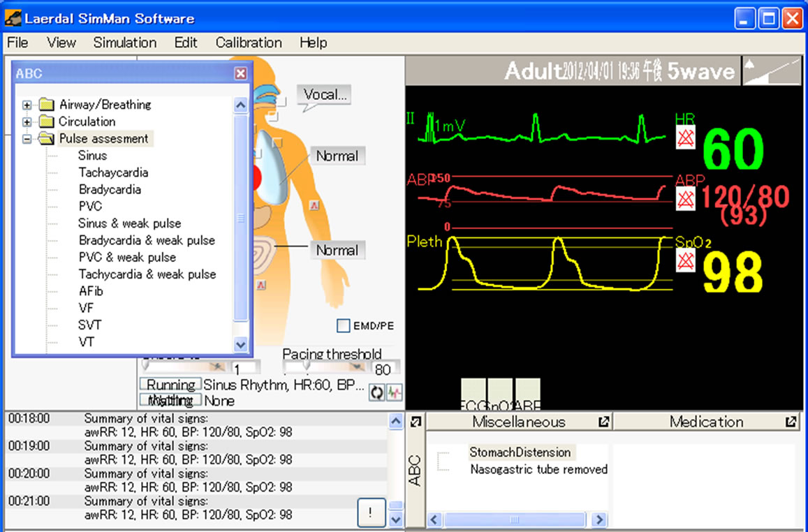The height and width of the screenshot is (532, 808).
Task: Click the Miscellaneous list scroll left arrow
Action: pyautogui.click(x=434, y=519)
